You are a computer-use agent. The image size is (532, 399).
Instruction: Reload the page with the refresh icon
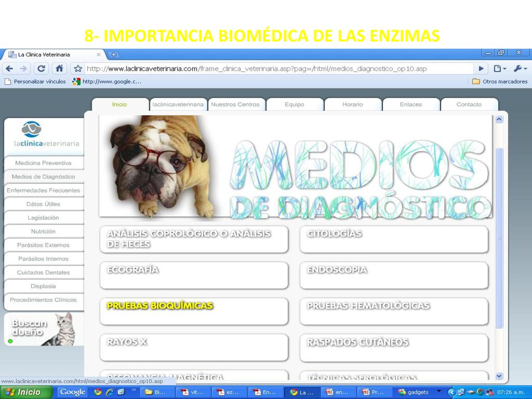[x=41, y=69]
